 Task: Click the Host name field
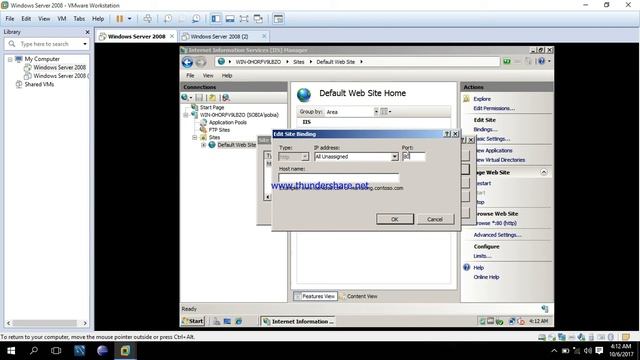[339, 177]
